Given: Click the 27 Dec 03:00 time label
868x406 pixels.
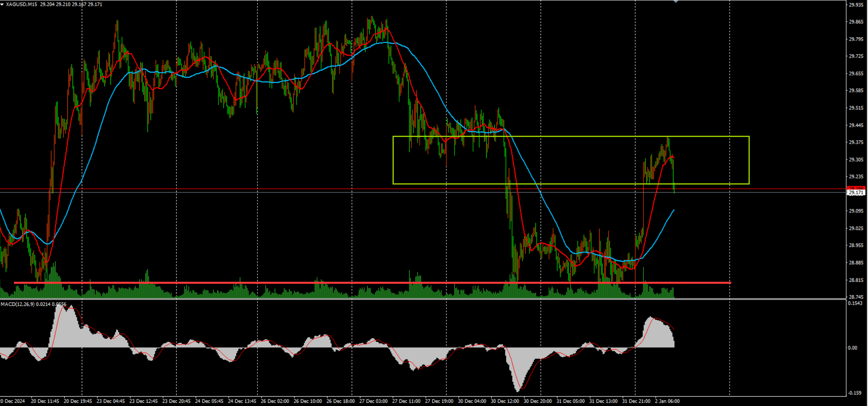Looking at the screenshot, I should pyautogui.click(x=374, y=401).
